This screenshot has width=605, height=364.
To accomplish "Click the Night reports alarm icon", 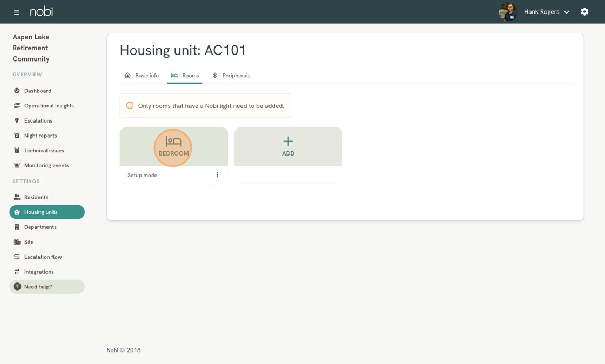I will [x=17, y=136].
